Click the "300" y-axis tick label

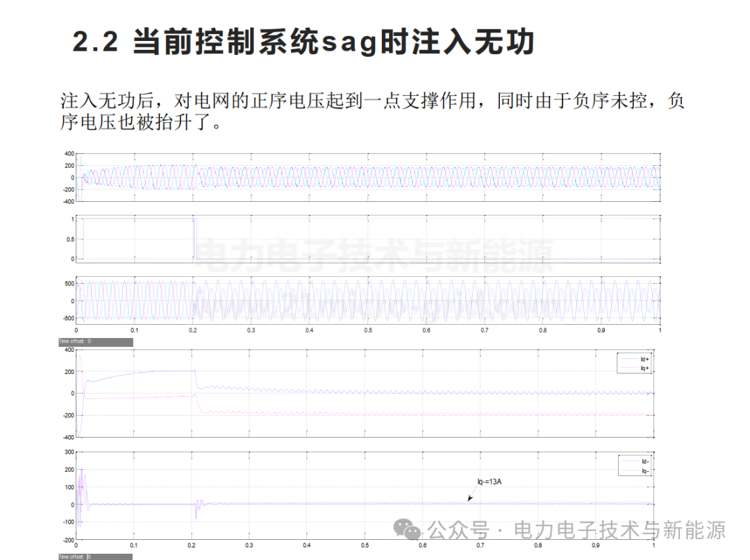tap(69, 452)
